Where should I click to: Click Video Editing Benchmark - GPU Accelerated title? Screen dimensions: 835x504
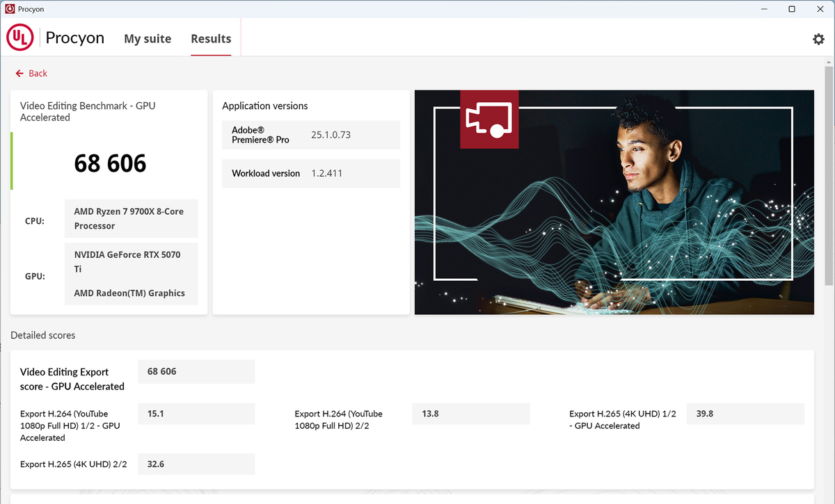88,111
